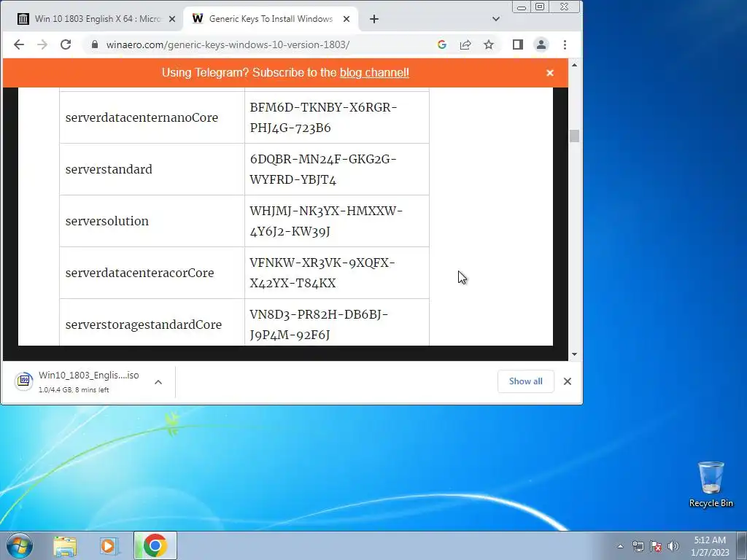Go back to the previous page
This screenshot has width=747, height=560.
(x=18, y=44)
